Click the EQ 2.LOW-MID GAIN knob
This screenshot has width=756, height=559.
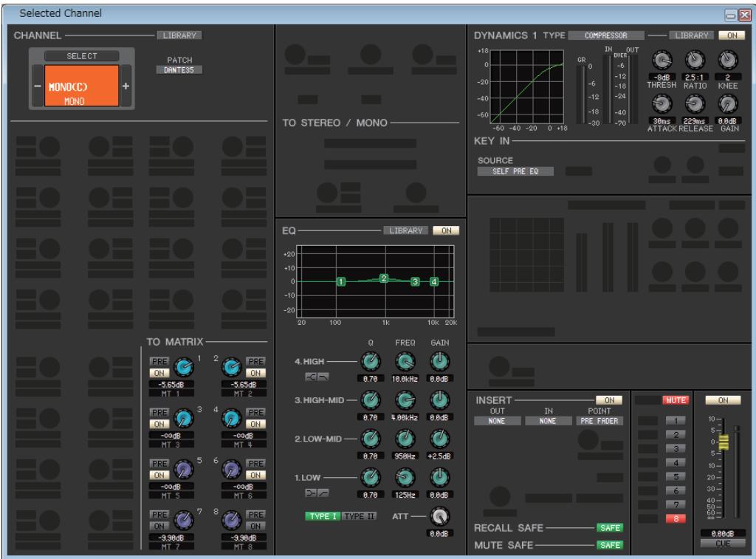coord(439,439)
